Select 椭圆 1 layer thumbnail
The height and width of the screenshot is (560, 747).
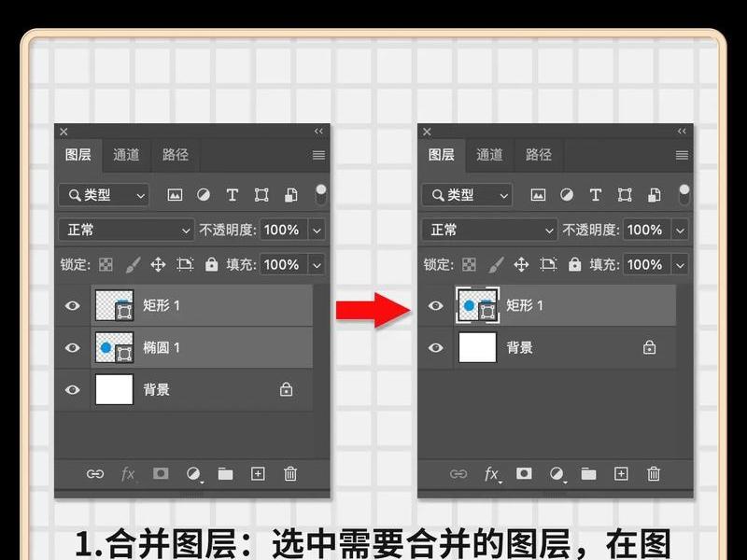click(114, 347)
